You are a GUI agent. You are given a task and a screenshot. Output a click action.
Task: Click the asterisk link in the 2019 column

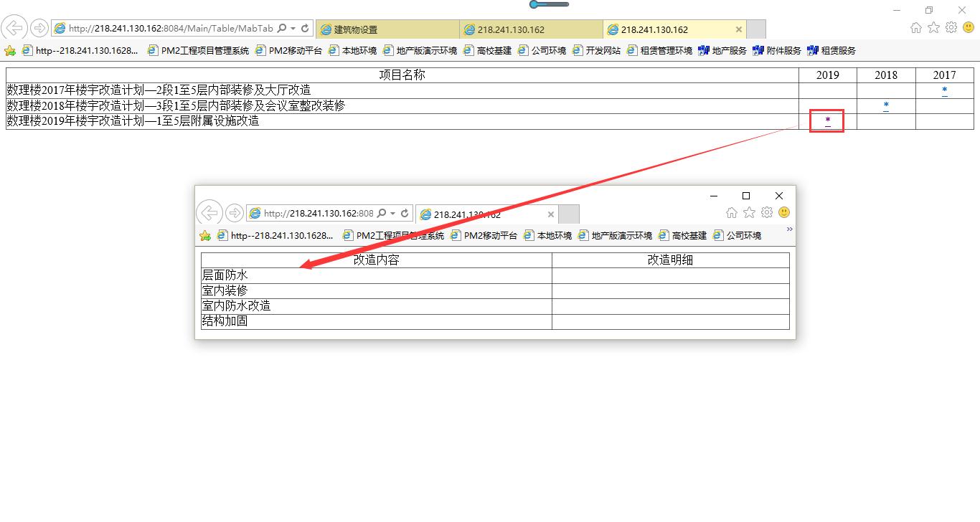[x=827, y=120]
